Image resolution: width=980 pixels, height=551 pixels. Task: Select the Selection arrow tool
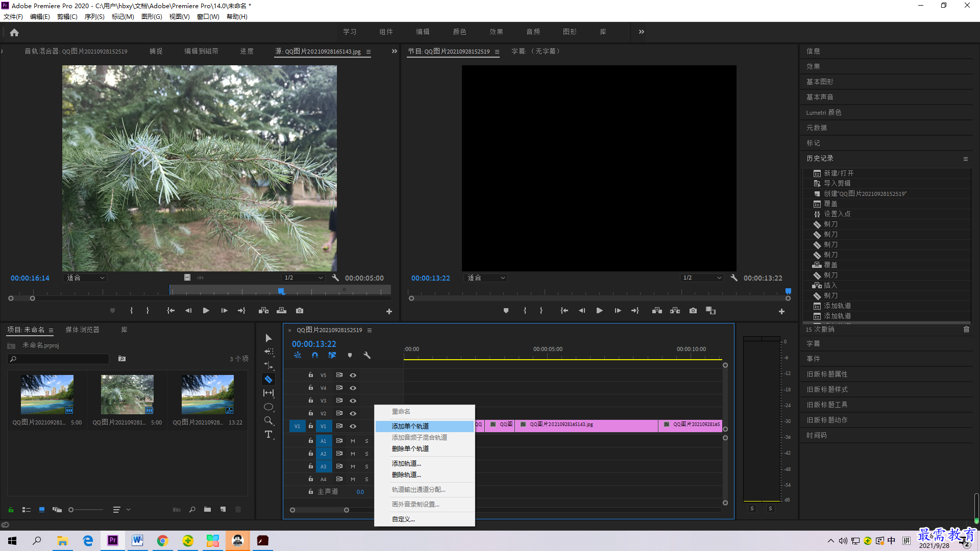click(x=268, y=338)
